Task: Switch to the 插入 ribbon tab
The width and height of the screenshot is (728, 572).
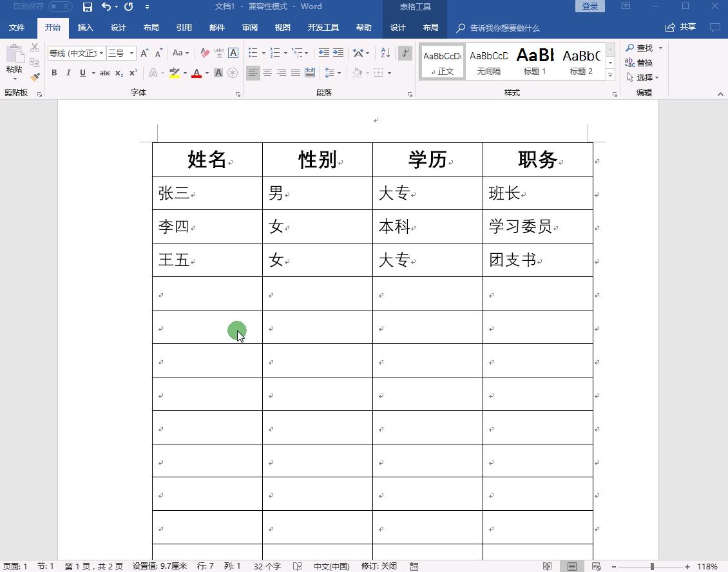Action: click(x=85, y=27)
